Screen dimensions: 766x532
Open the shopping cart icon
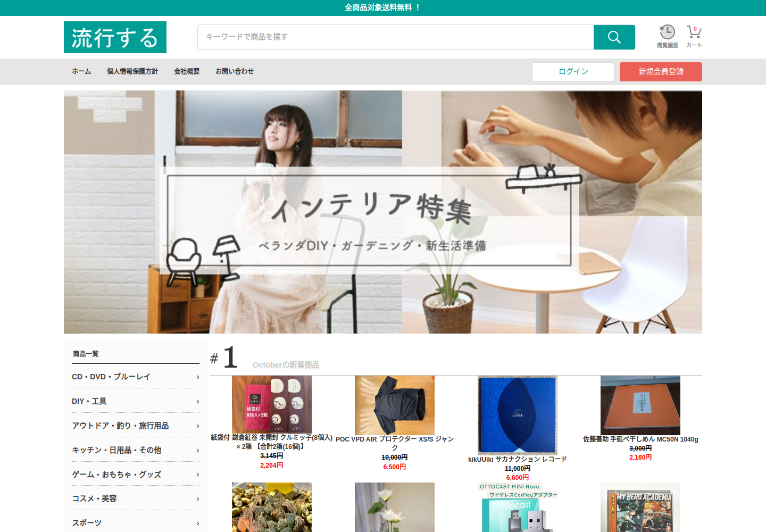694,32
